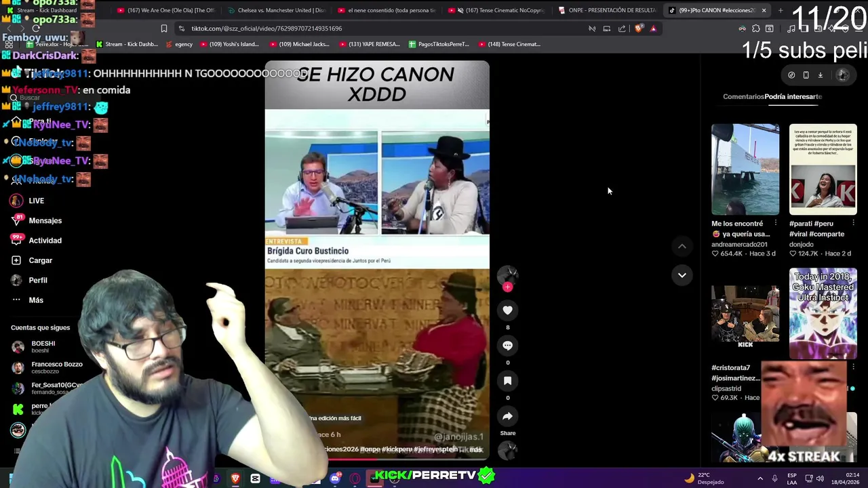The width and height of the screenshot is (868, 488).
Task: Switch to the el nene consentido YouTube tab
Action: pyautogui.click(x=387, y=10)
